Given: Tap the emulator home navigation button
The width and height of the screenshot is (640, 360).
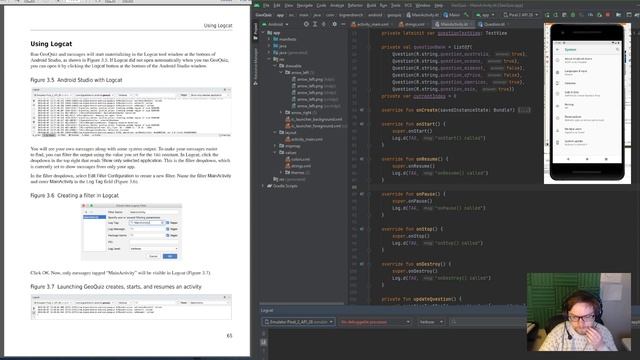Looking at the screenshot, I should (x=587, y=159).
